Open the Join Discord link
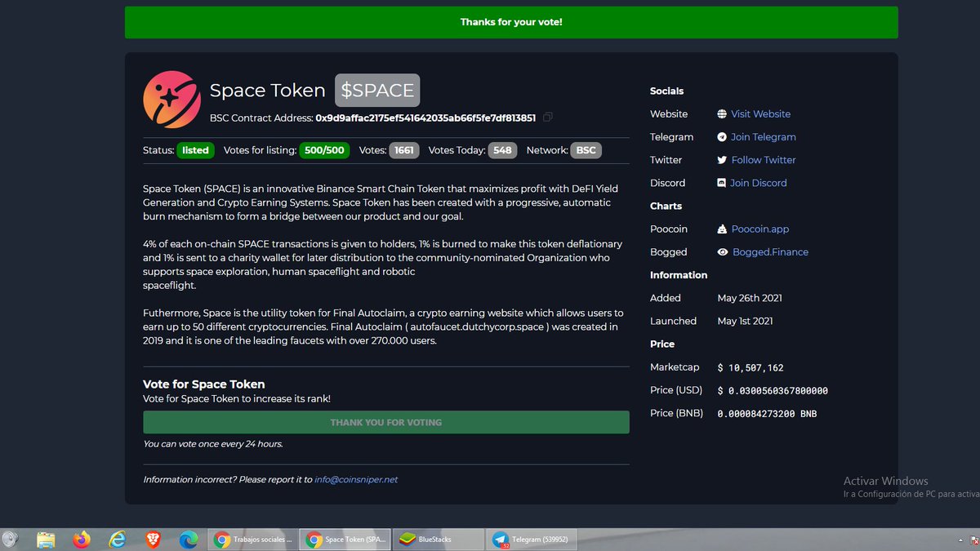 (x=758, y=183)
